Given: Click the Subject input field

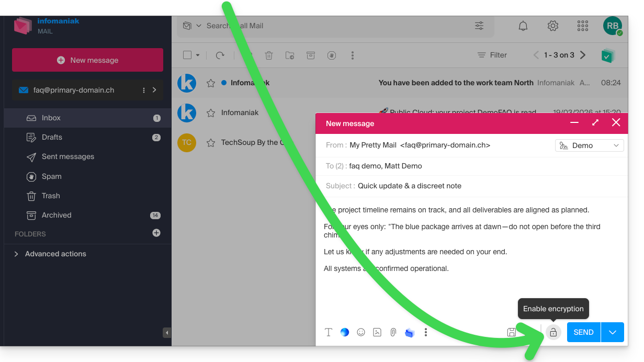Looking at the screenshot, I should point(471,186).
